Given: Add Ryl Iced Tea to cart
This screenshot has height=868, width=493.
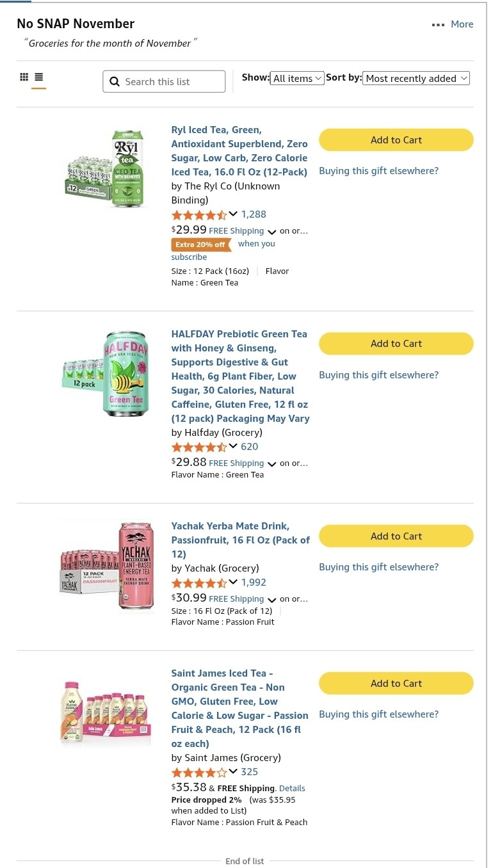Looking at the screenshot, I should 396,140.
